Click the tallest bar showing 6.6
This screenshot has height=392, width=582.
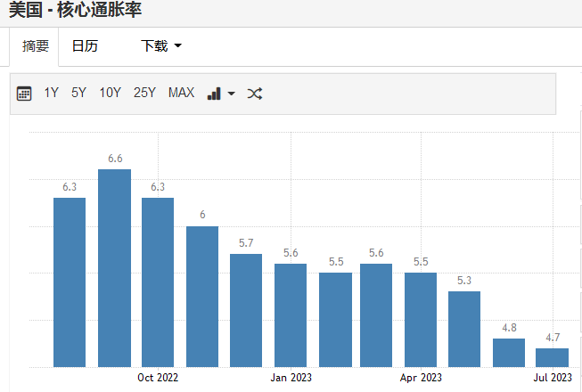[114, 267]
